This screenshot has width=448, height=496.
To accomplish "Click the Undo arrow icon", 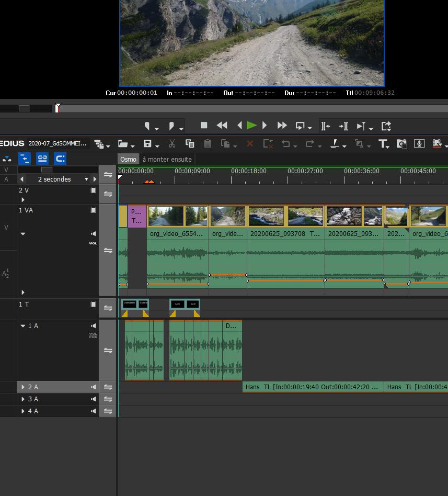I will click(285, 144).
